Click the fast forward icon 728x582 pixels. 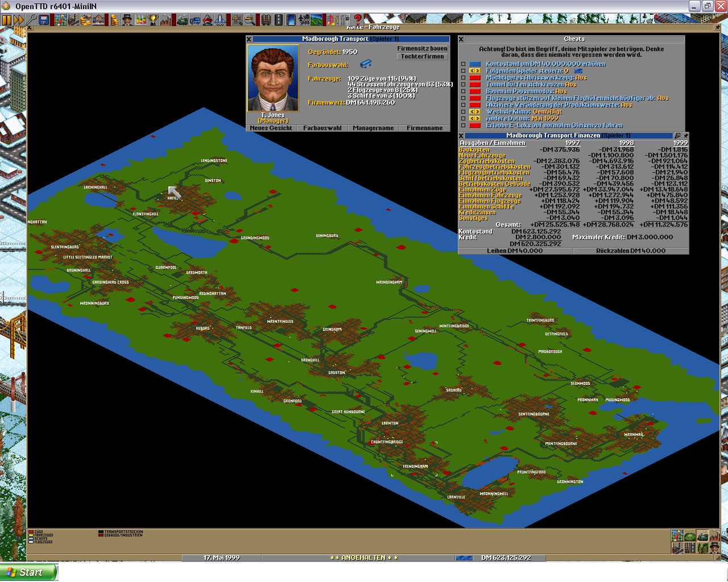point(19,20)
